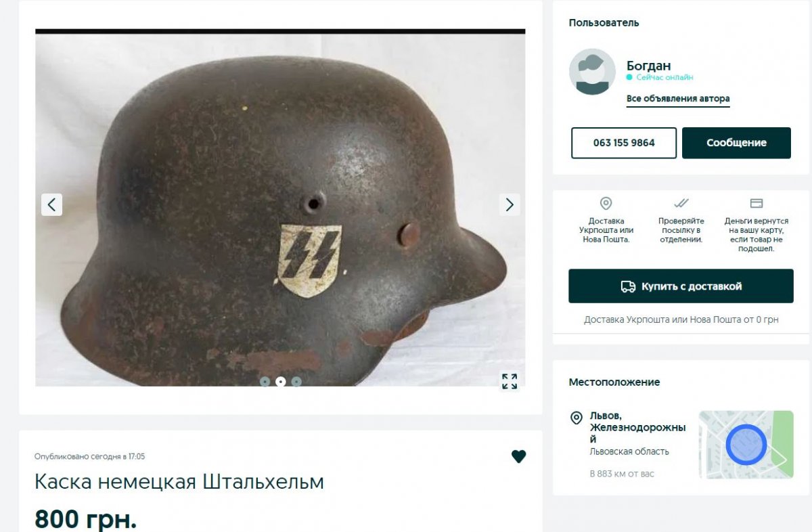Open seller name Богдан profile

point(649,66)
